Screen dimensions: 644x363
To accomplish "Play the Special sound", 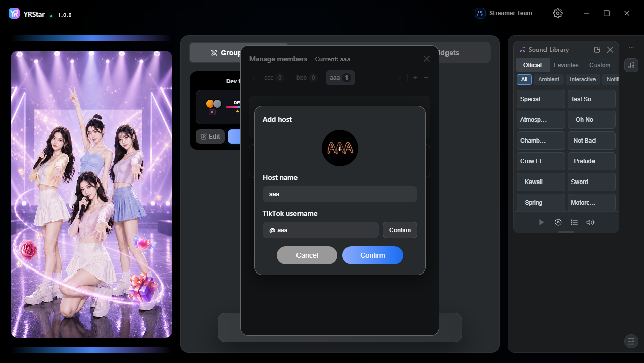I will [x=541, y=99].
